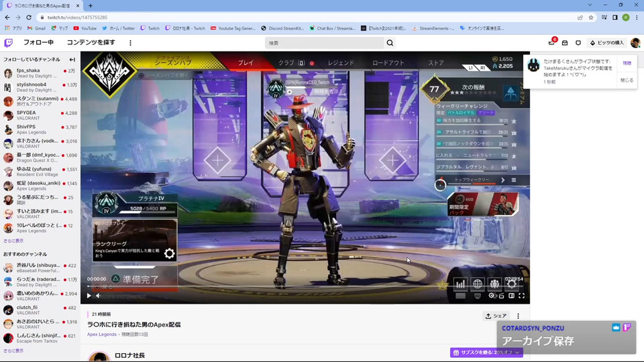Show more followed channels

[13, 241]
